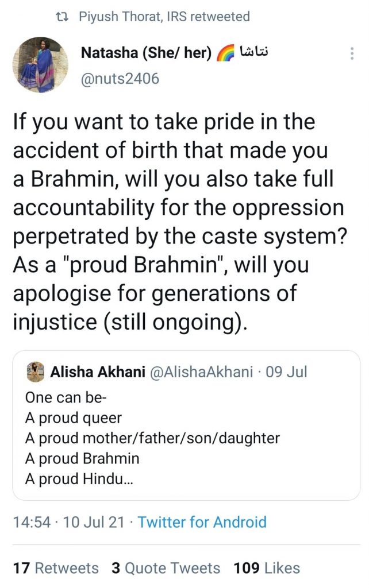This screenshot has height=588, width=369.
Task: Expand truncated "A proud Hindu…" quoted text
Action: pyautogui.click(x=80, y=478)
